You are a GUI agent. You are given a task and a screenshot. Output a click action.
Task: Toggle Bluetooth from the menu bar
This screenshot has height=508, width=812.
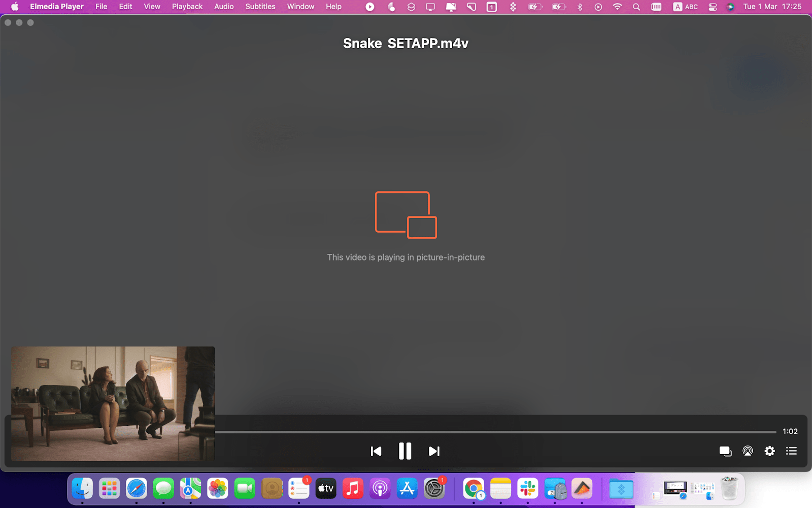pos(580,7)
